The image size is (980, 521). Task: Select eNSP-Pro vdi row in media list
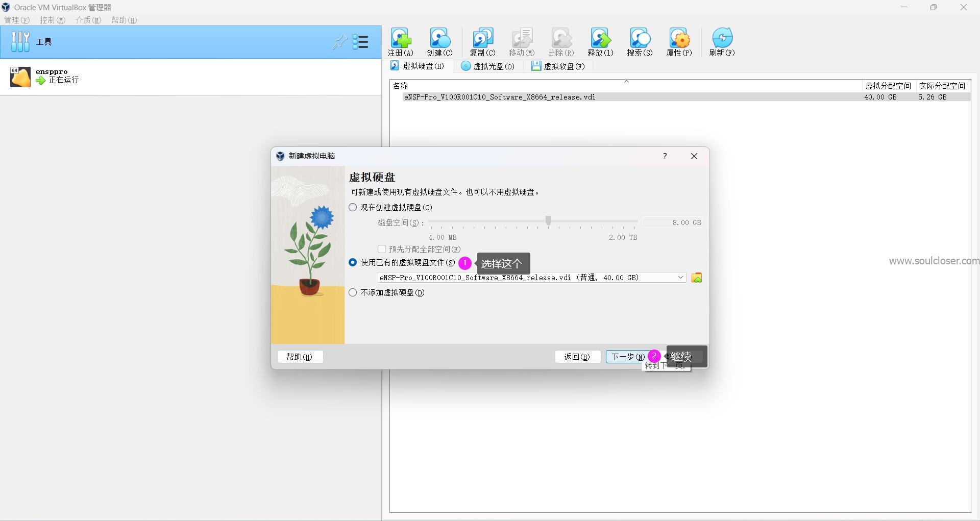click(680, 97)
